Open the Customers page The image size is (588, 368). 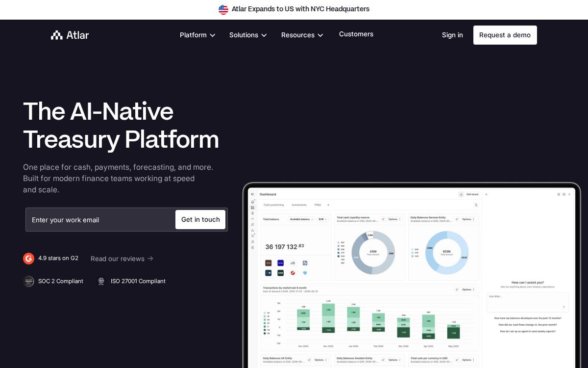tap(356, 34)
